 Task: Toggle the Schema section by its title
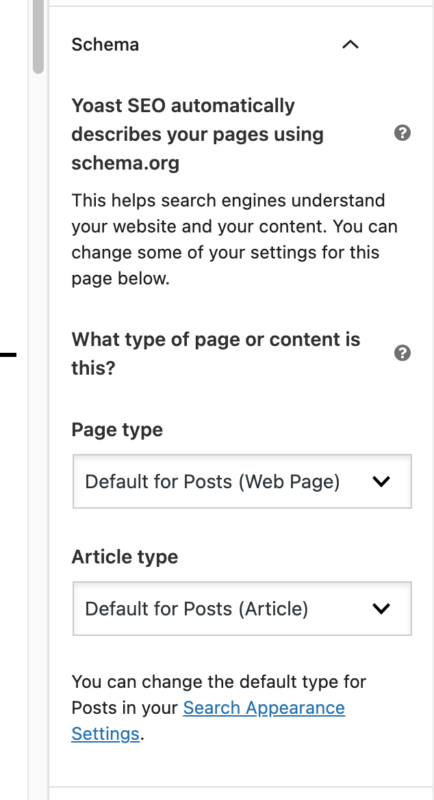click(x=105, y=45)
